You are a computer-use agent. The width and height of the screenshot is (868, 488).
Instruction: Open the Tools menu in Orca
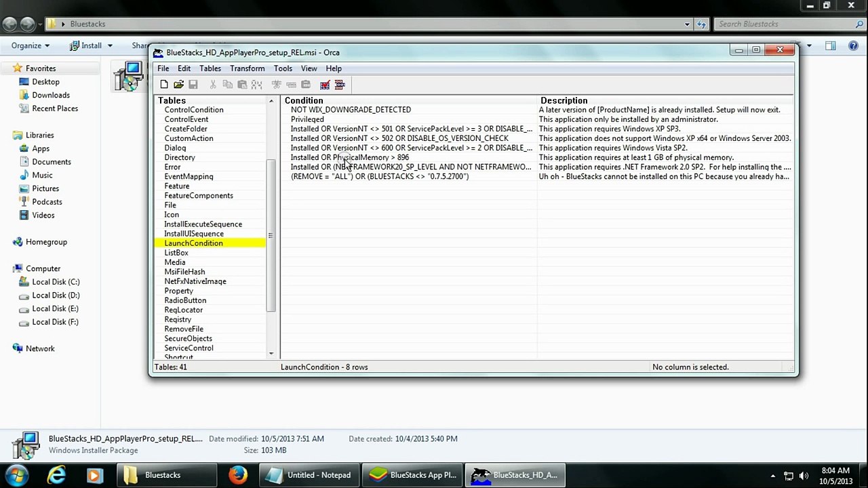point(283,68)
